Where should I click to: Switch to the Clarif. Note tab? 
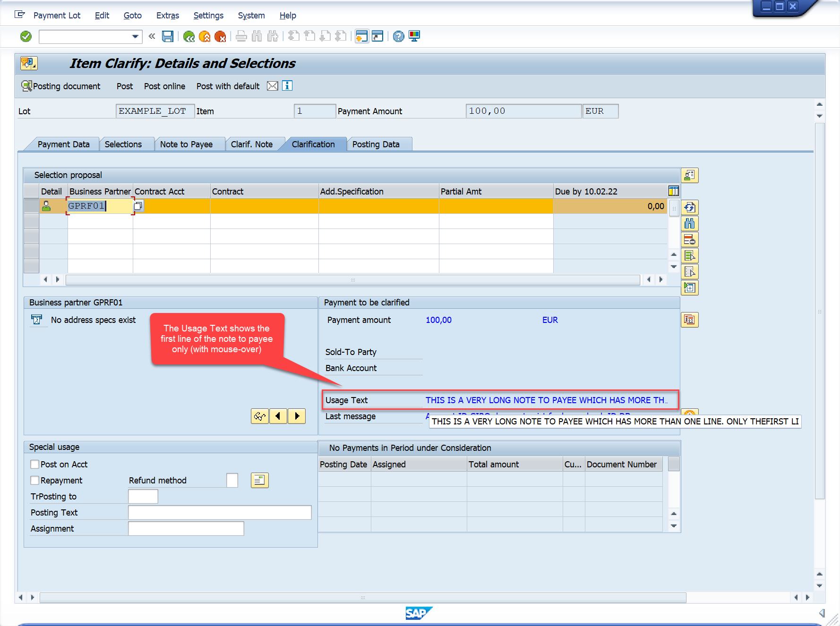(252, 144)
